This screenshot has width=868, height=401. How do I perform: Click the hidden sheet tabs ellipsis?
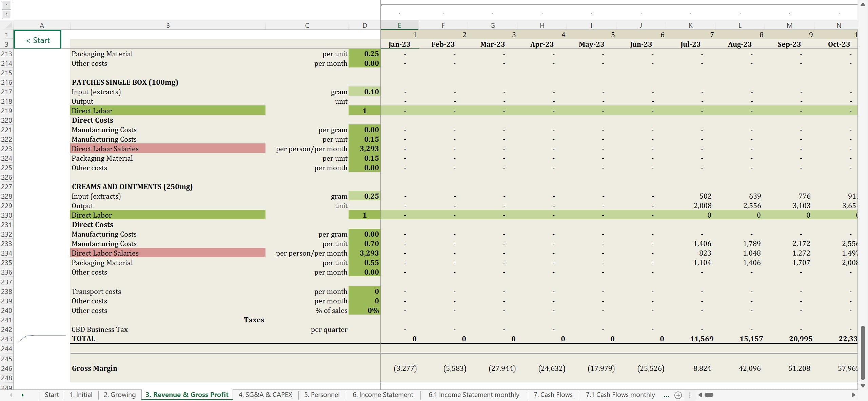pos(666,395)
